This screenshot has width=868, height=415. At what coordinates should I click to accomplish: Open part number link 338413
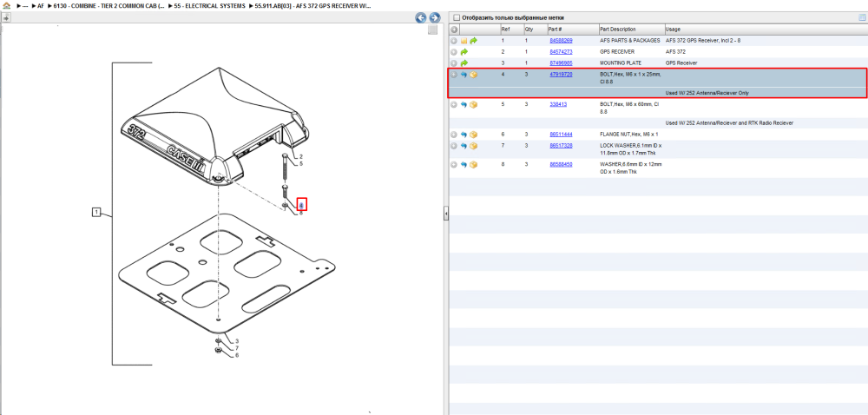(558, 104)
